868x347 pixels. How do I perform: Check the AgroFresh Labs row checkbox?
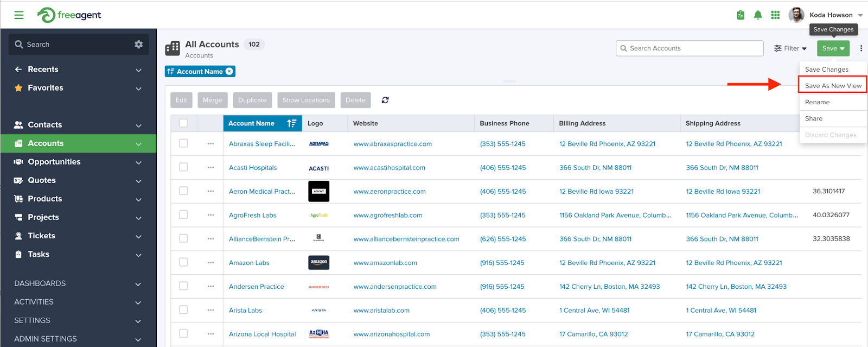183,214
